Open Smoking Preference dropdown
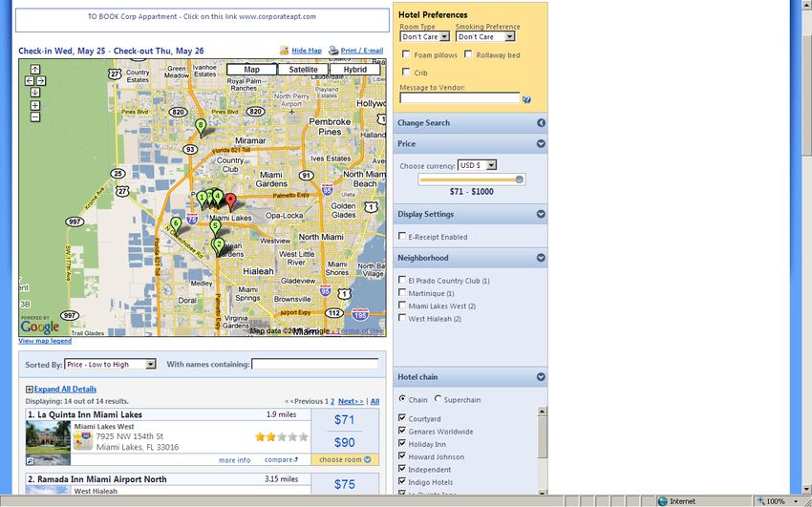 point(485,36)
